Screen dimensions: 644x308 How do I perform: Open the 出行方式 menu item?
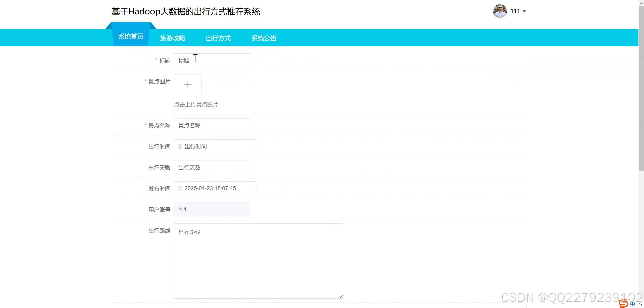click(x=218, y=38)
